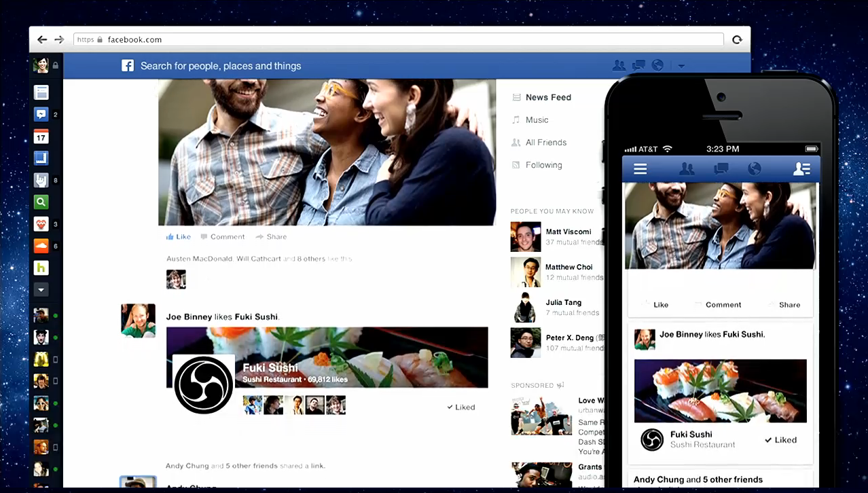Open notifications globe icon in desktop header
Viewport: 868px width, 493px height.
coord(657,66)
